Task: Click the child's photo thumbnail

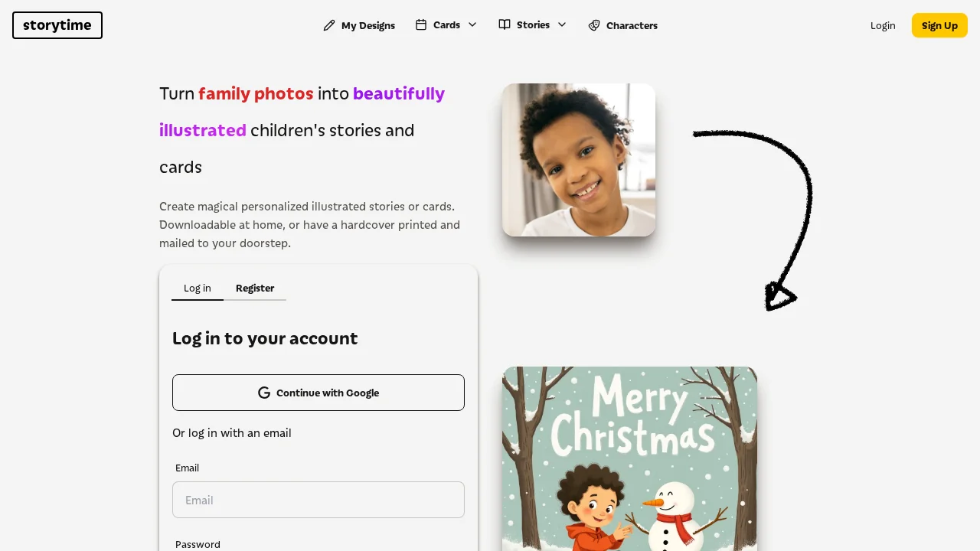Action: point(579,160)
